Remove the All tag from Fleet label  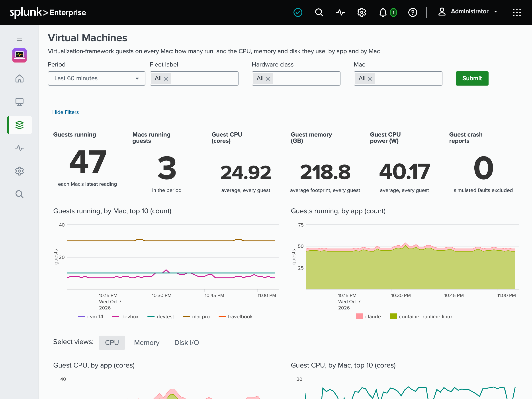(x=166, y=79)
